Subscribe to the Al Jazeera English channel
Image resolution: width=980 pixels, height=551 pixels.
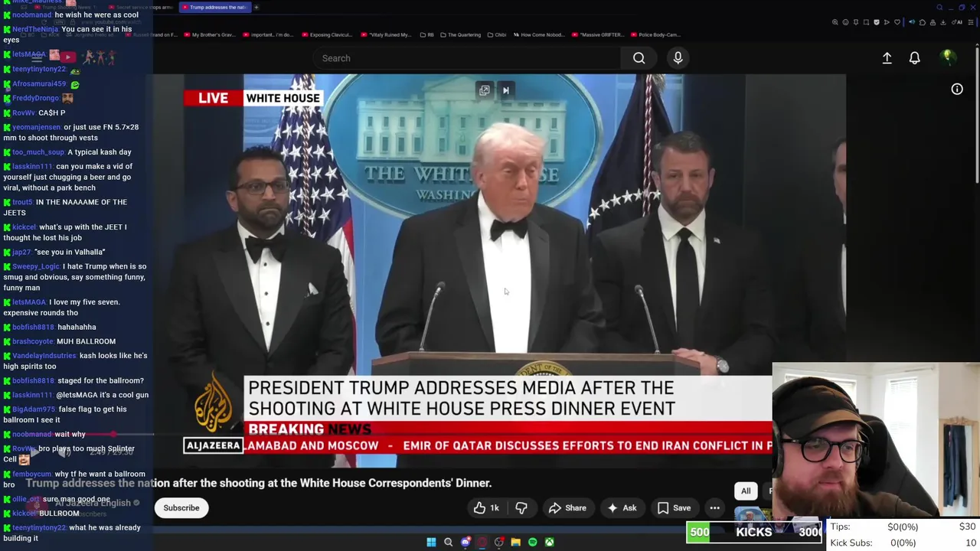(181, 508)
